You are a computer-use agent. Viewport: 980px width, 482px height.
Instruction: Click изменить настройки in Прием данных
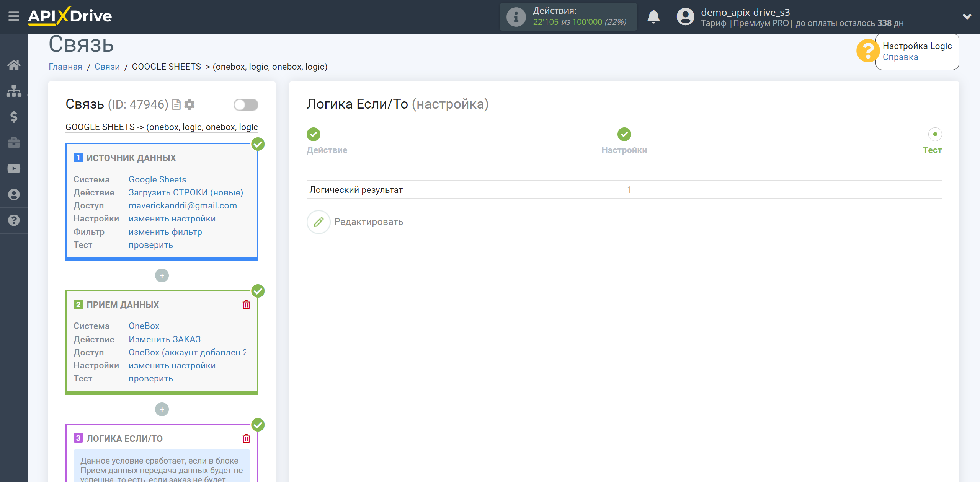click(x=172, y=365)
